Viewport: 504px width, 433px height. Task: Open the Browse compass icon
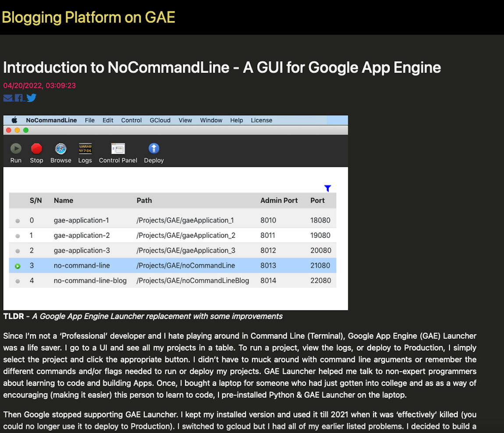pyautogui.click(x=61, y=149)
